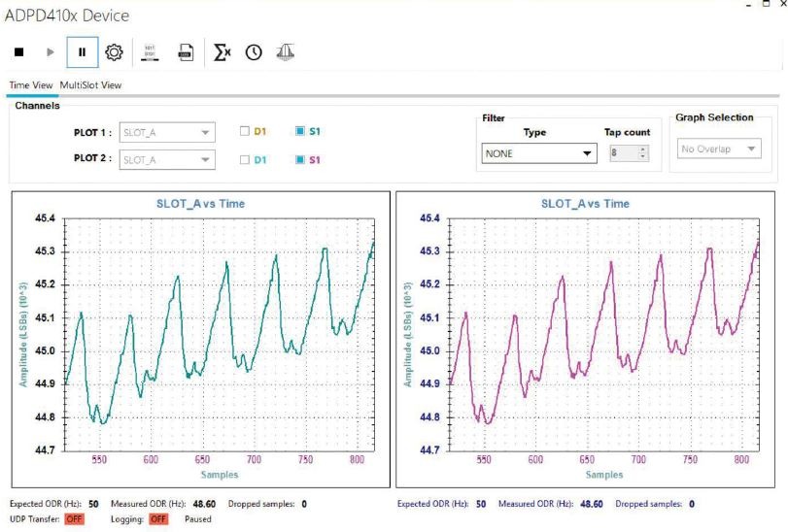Click the right Dropped samples value 0
Viewport: 788px width, 532px height.
692,504
